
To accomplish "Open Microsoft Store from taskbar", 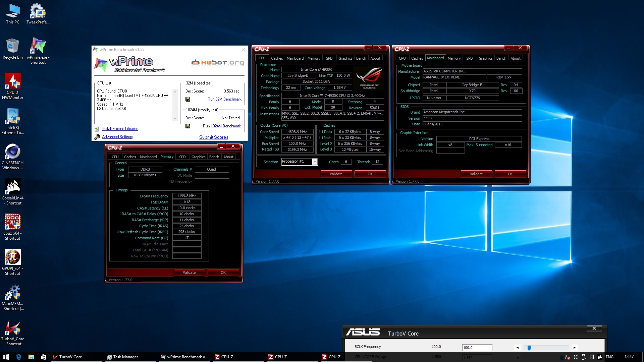I will click(44, 357).
